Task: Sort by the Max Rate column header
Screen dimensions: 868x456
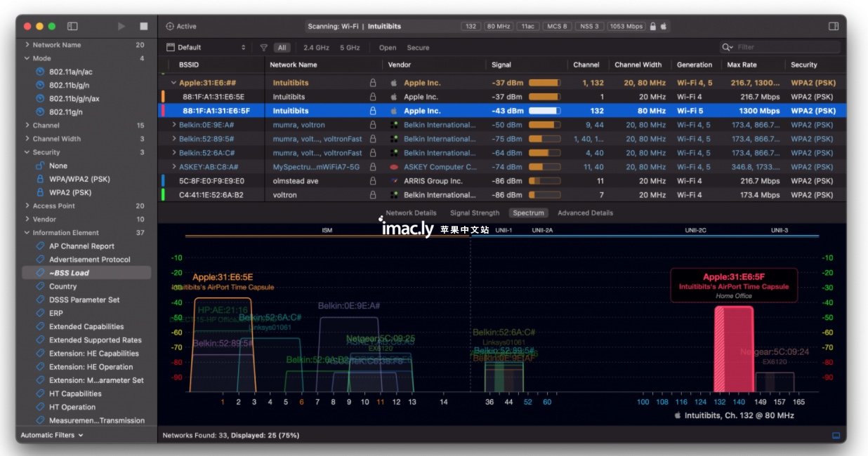Action: coord(742,65)
